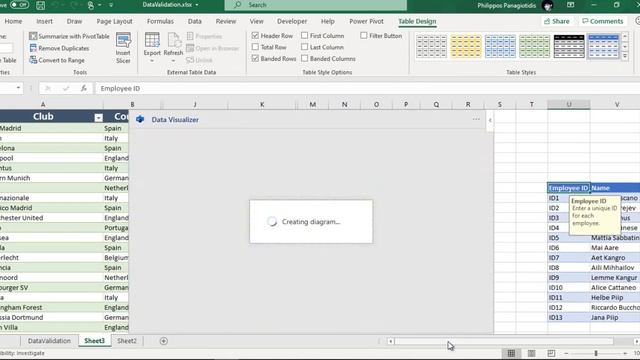This screenshot has width=640, height=360.
Task: Collapse the Data Visualizer pane arrow
Action: tap(490, 120)
